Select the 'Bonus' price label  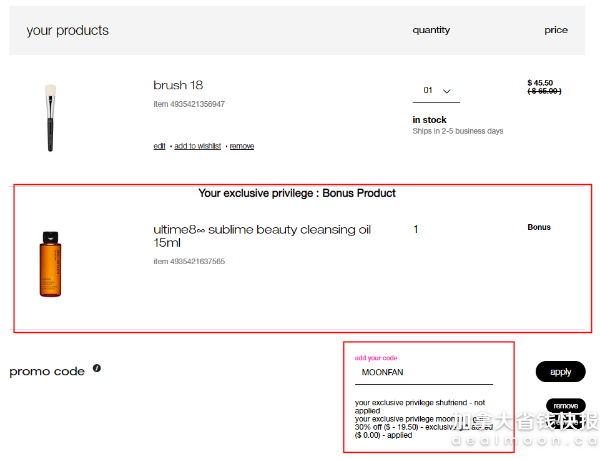tap(539, 227)
